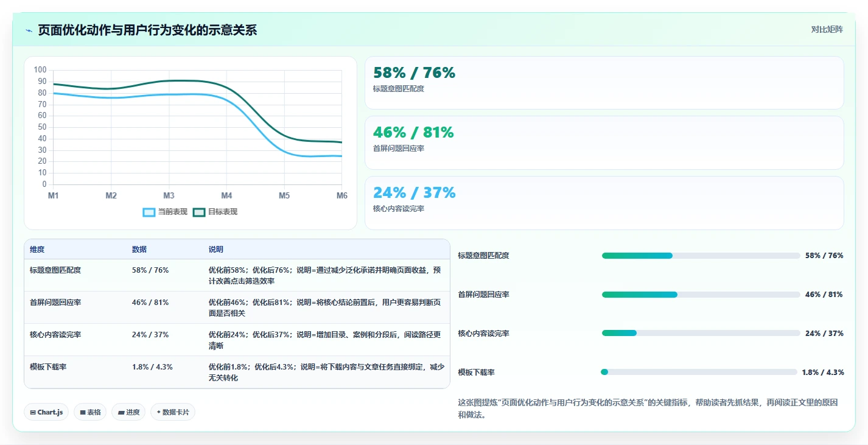Click the 1.8% / 4.3% table cell
Screen dimensions: 868x445
pos(152,366)
